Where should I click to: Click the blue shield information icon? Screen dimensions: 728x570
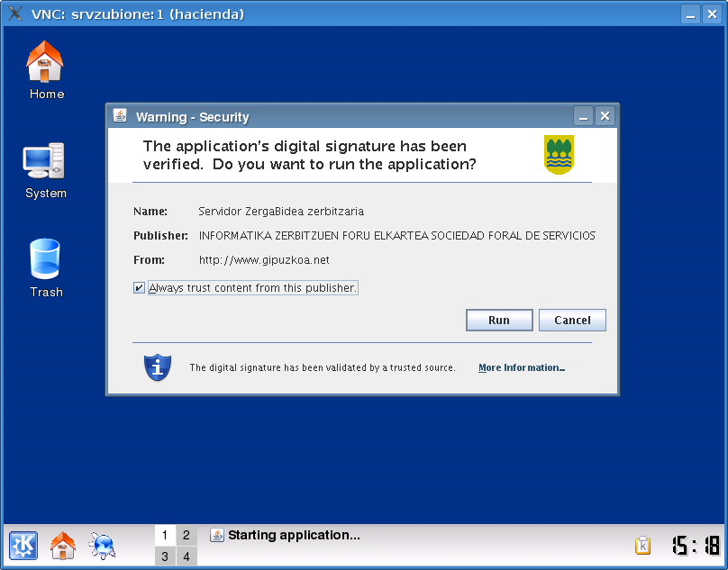click(x=158, y=367)
